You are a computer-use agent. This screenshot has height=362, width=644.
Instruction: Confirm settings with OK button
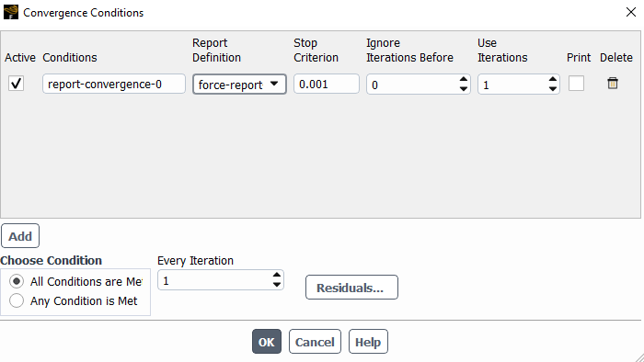click(x=267, y=342)
